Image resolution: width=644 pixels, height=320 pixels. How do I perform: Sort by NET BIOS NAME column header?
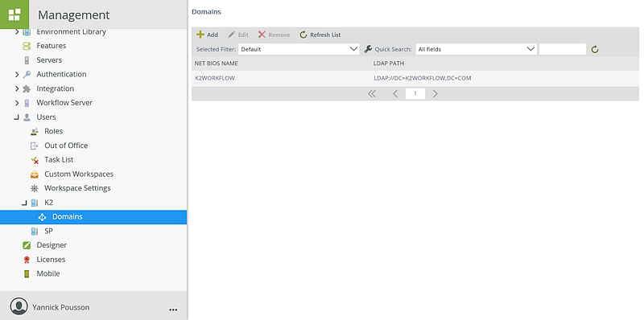click(216, 64)
